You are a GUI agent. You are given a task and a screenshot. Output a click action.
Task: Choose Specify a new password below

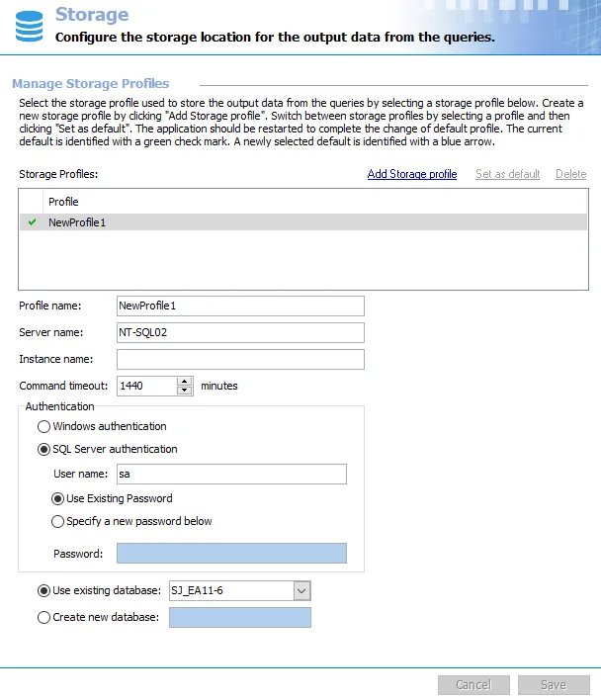[x=57, y=521]
